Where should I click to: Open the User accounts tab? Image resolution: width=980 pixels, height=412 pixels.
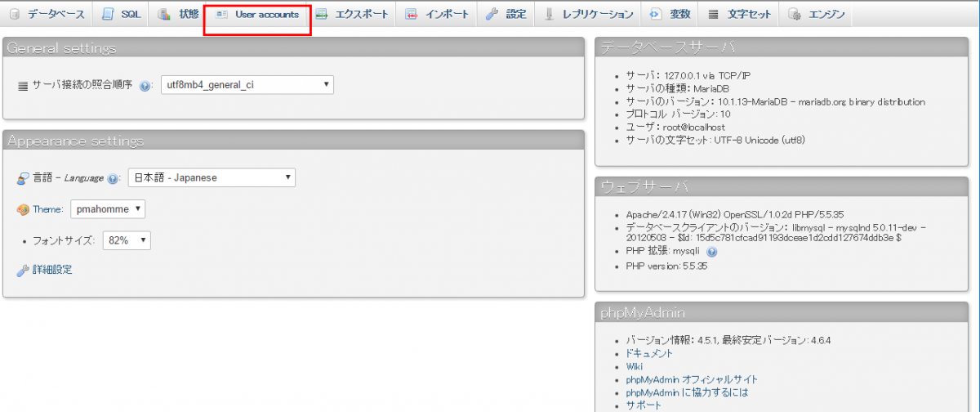tap(257, 14)
